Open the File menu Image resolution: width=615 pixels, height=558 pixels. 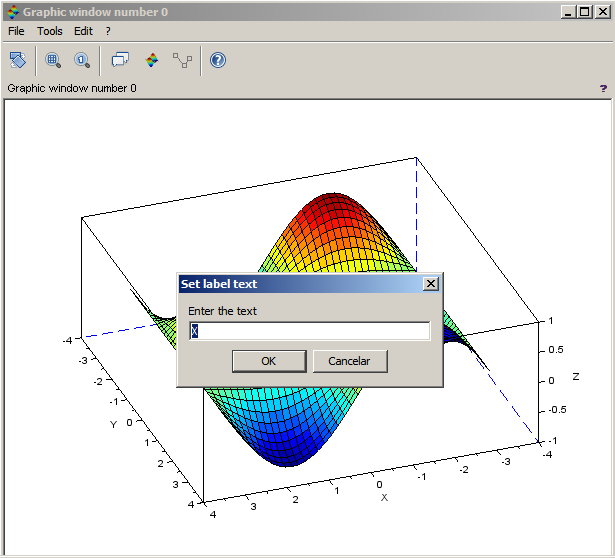pyautogui.click(x=16, y=31)
